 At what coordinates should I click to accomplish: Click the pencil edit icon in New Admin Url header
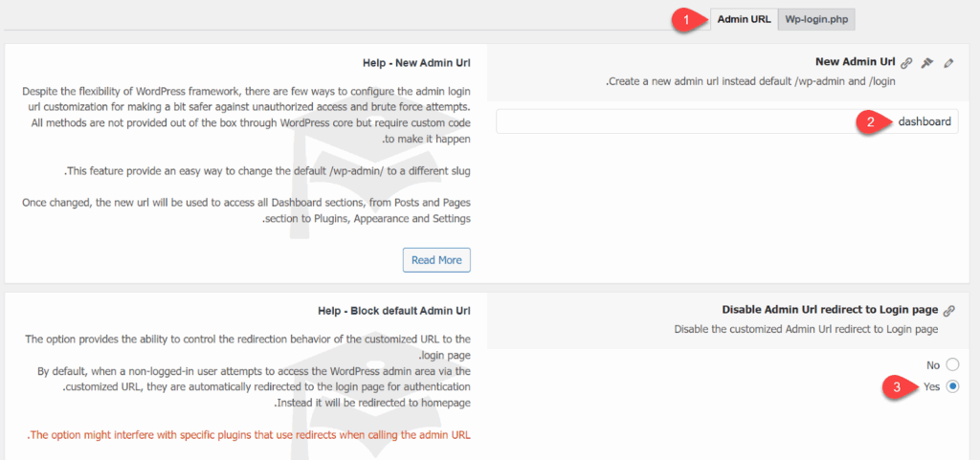point(948,63)
